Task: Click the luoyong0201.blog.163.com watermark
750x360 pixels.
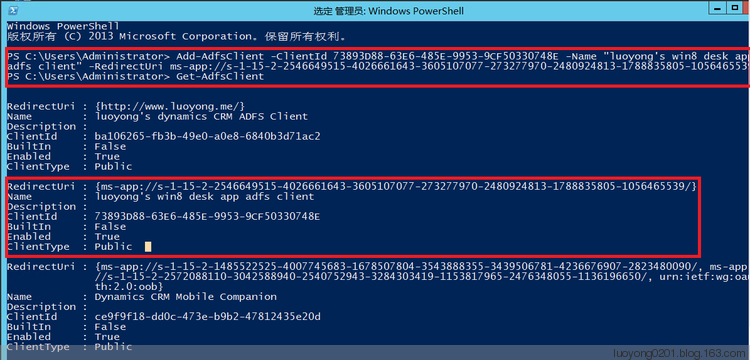Action: pos(680,353)
